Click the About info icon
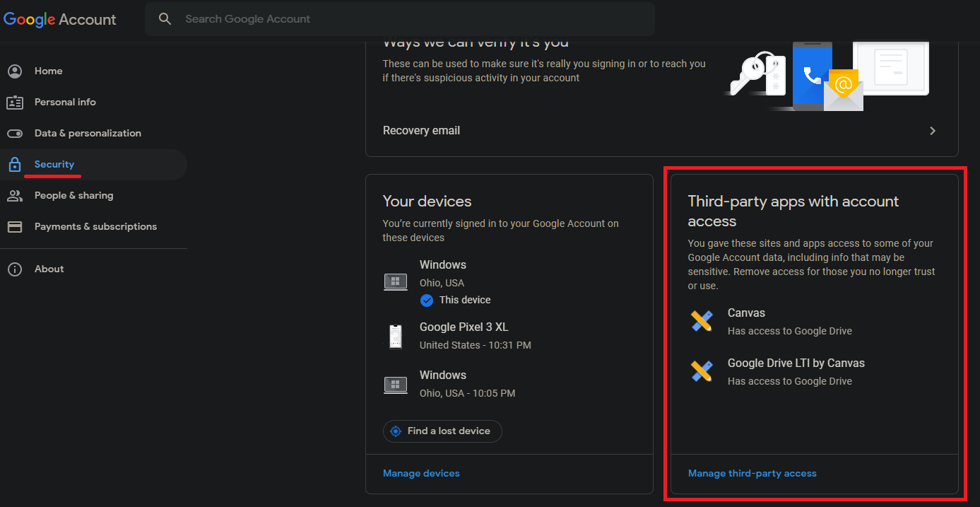 (15, 269)
